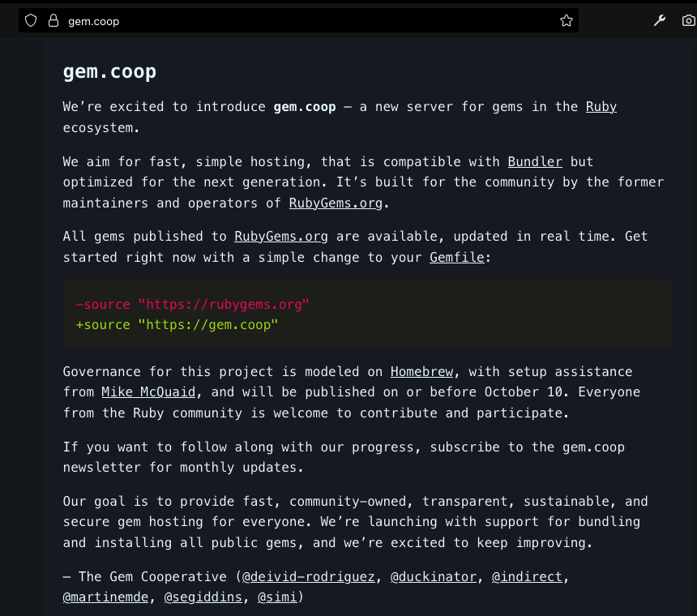Open the Ruby link
The width and height of the screenshot is (697, 616).
click(x=601, y=107)
